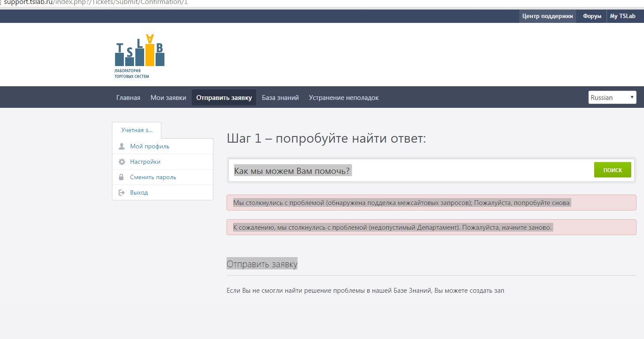Click the person icon beside Мой профиль
The height and width of the screenshot is (339, 644).
coord(122,146)
